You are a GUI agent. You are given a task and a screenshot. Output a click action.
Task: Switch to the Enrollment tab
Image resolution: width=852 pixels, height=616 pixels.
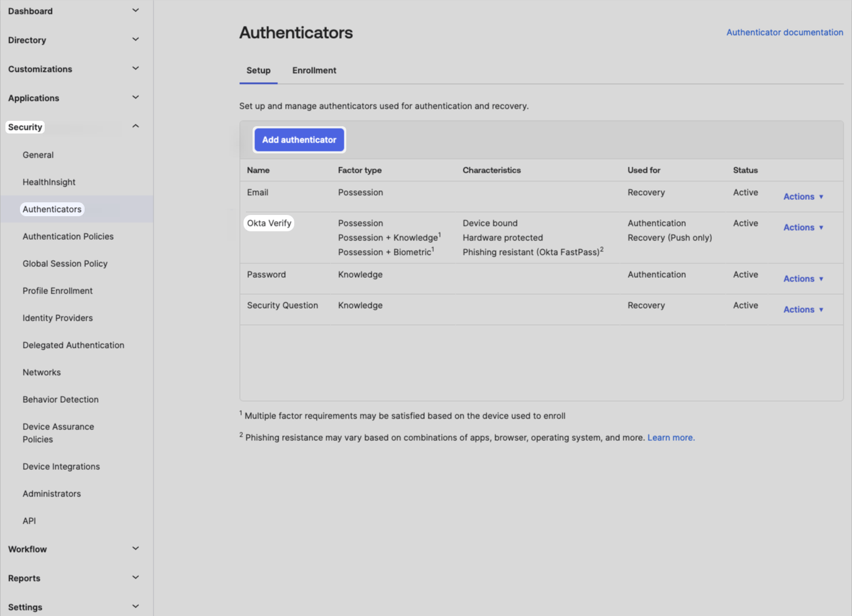(x=314, y=70)
